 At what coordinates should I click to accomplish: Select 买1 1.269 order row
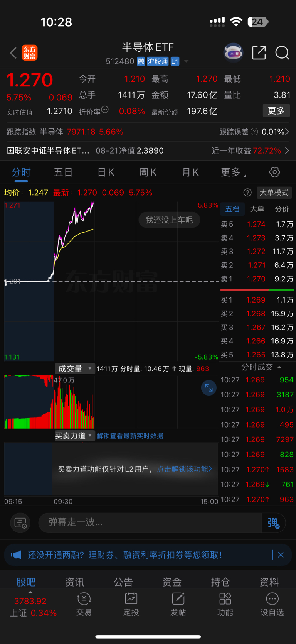tap(257, 300)
